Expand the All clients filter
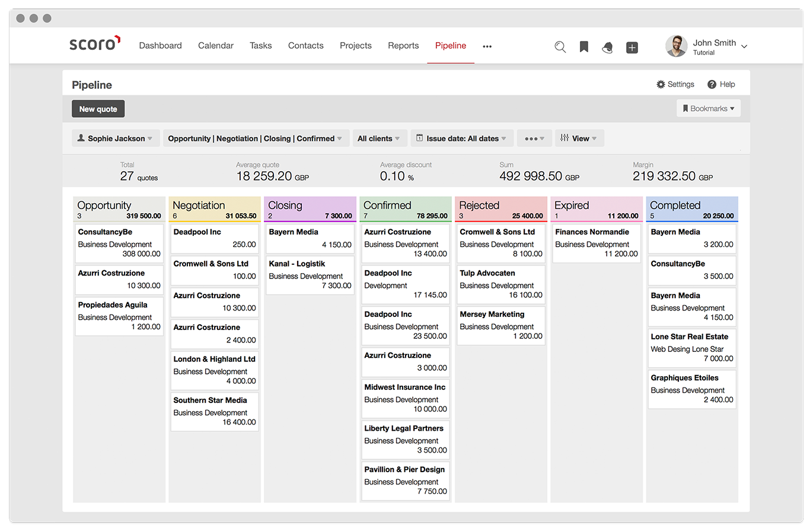 click(x=380, y=139)
